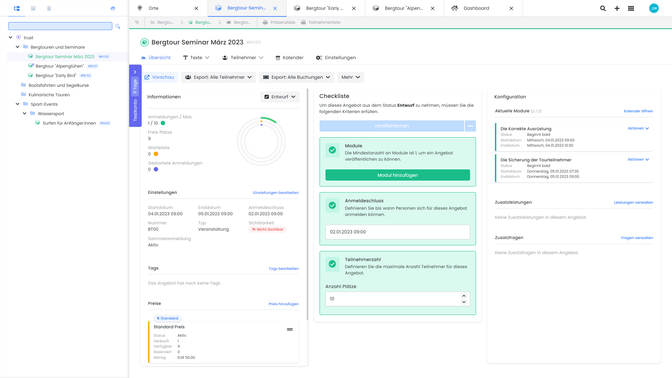The width and height of the screenshot is (672, 378).
Task: Open Export: Alle Teilnehmer dropdown
Action: (x=218, y=77)
